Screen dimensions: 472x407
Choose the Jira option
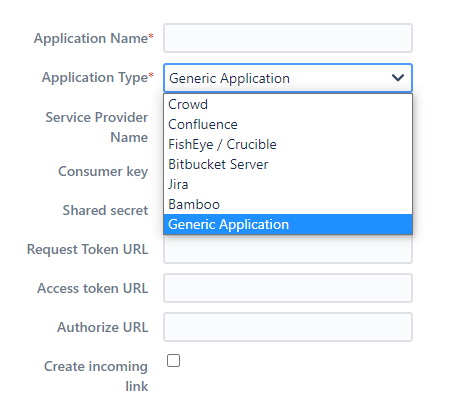[x=288, y=184]
